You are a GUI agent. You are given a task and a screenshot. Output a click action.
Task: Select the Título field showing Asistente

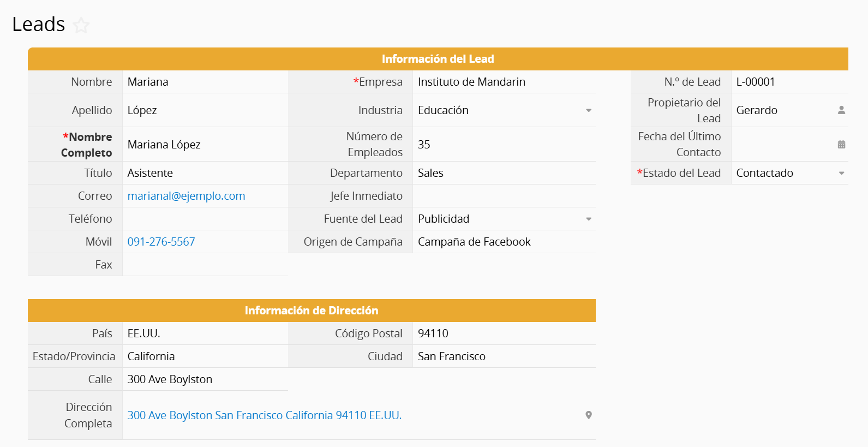205,173
